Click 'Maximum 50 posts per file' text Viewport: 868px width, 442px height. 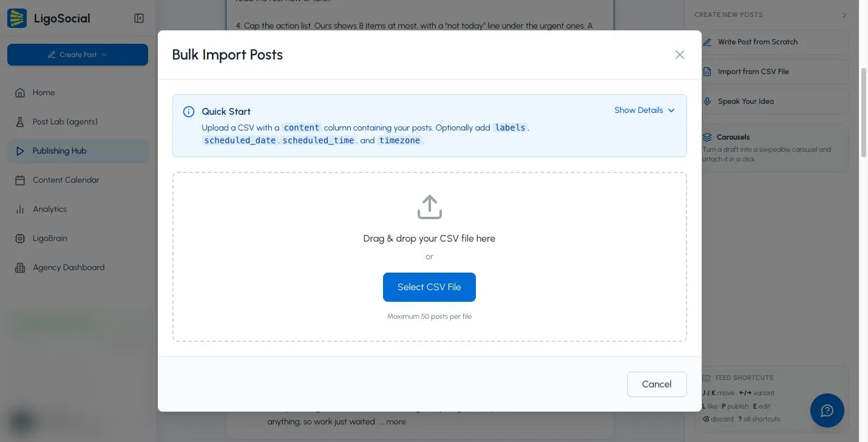[429, 316]
